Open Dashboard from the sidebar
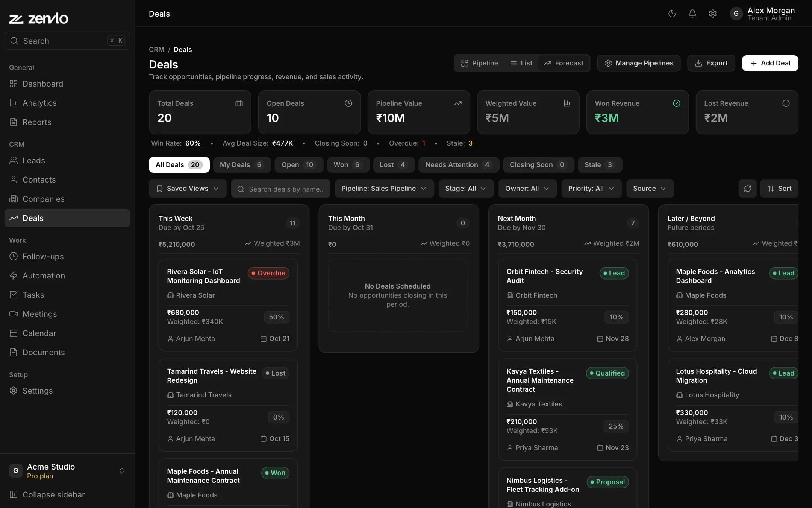812x508 pixels. [x=67, y=84]
